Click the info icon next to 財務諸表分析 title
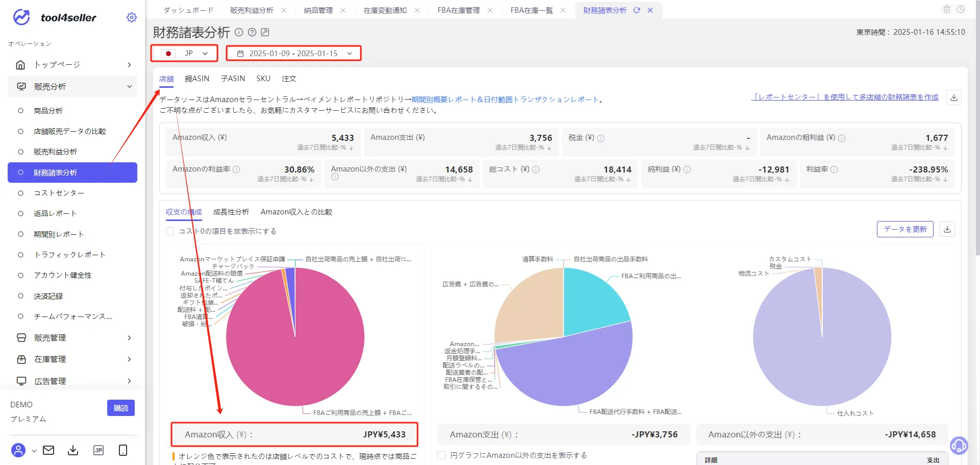 pyautogui.click(x=239, y=32)
